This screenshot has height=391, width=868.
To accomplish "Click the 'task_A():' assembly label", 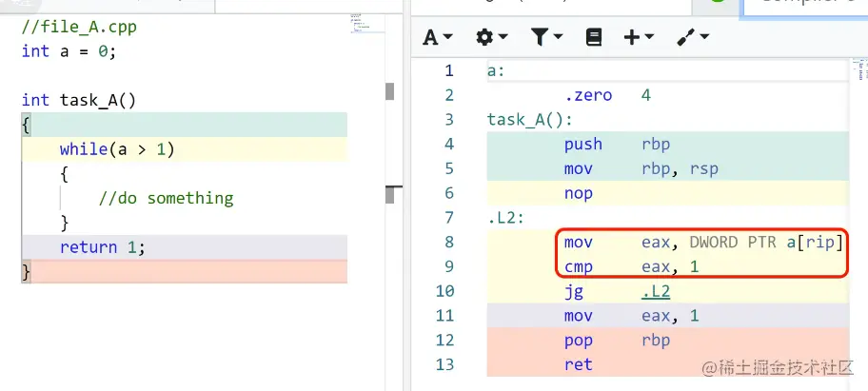I will pos(530,120).
